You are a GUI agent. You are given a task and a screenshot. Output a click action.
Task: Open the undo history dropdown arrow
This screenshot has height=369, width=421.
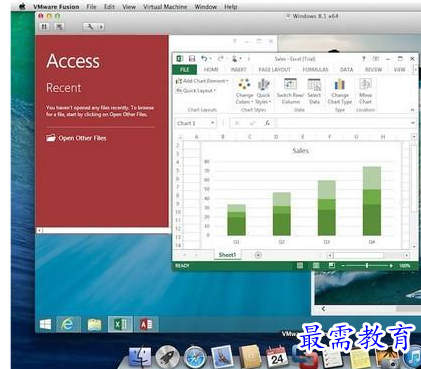(x=211, y=59)
